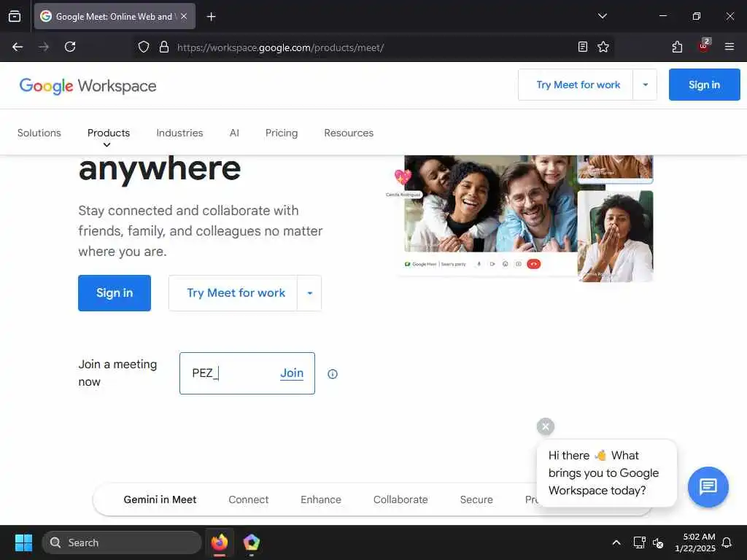This screenshot has height=560, width=747.
Task: Toggle reader view icon in address bar
Action: (582, 47)
